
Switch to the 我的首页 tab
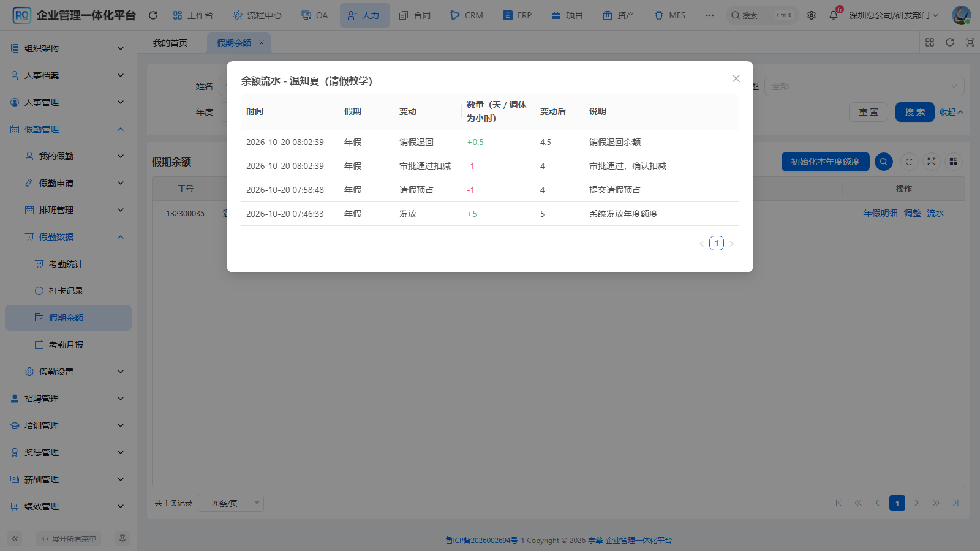pyautogui.click(x=170, y=43)
